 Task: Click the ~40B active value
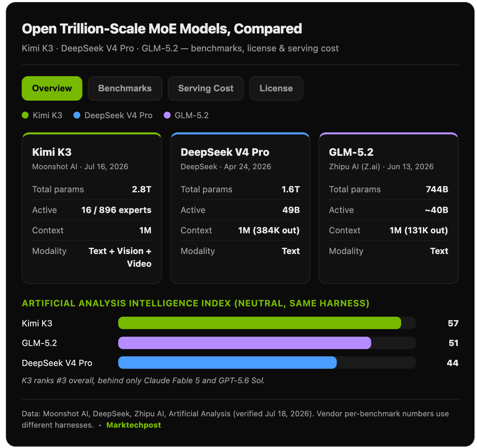tap(436, 210)
